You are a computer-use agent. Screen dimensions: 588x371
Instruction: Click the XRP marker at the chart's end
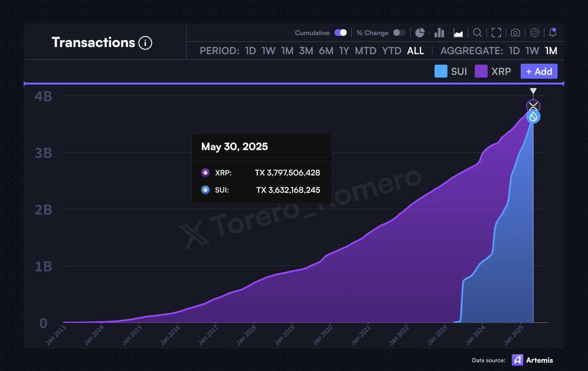pos(533,106)
